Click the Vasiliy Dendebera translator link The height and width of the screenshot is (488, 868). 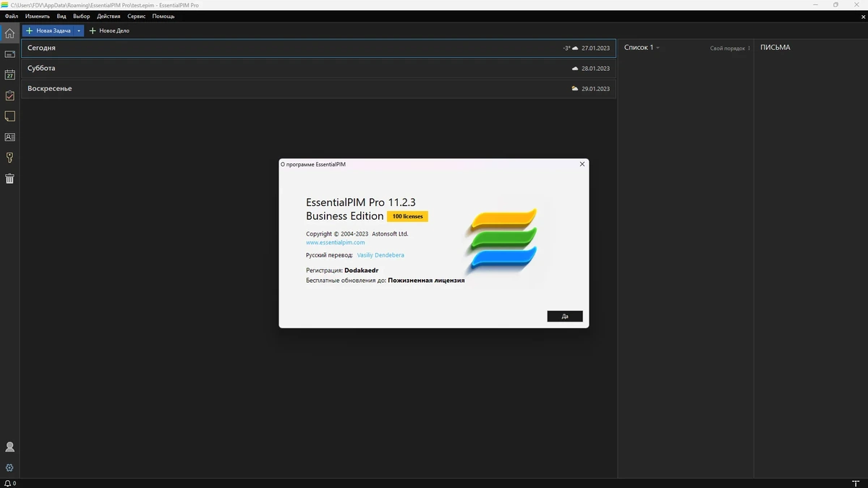[380, 255]
